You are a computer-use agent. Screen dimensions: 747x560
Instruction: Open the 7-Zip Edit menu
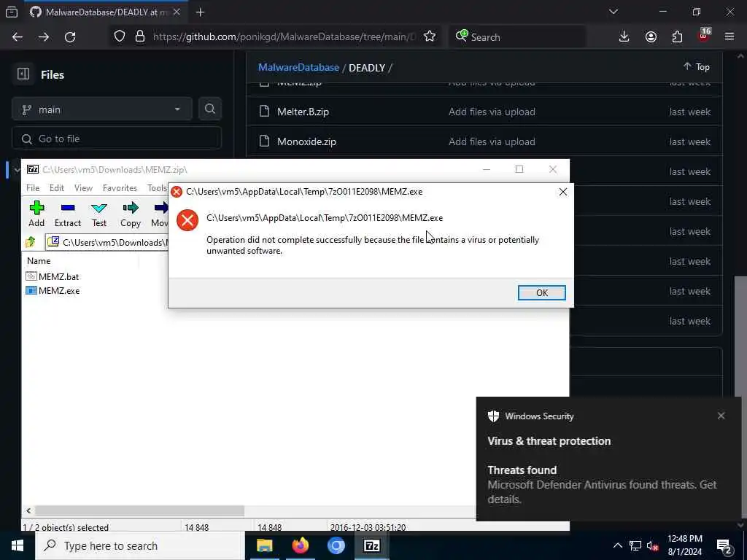click(x=57, y=188)
